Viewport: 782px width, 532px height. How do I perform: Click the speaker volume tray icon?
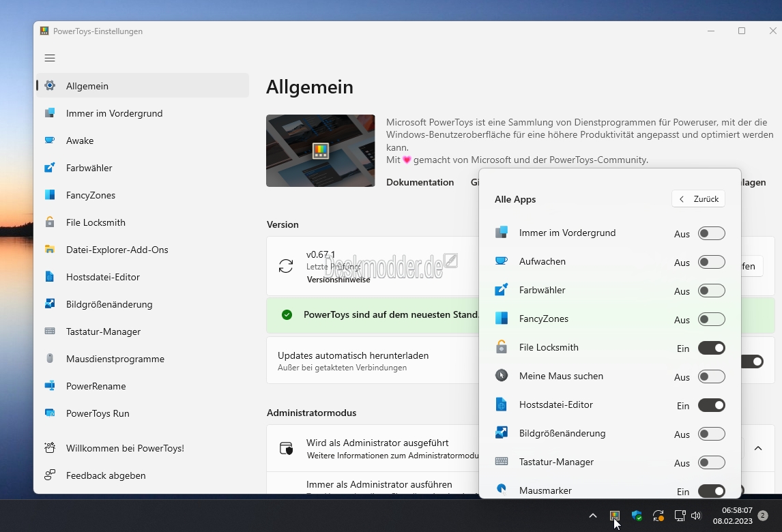point(696,516)
